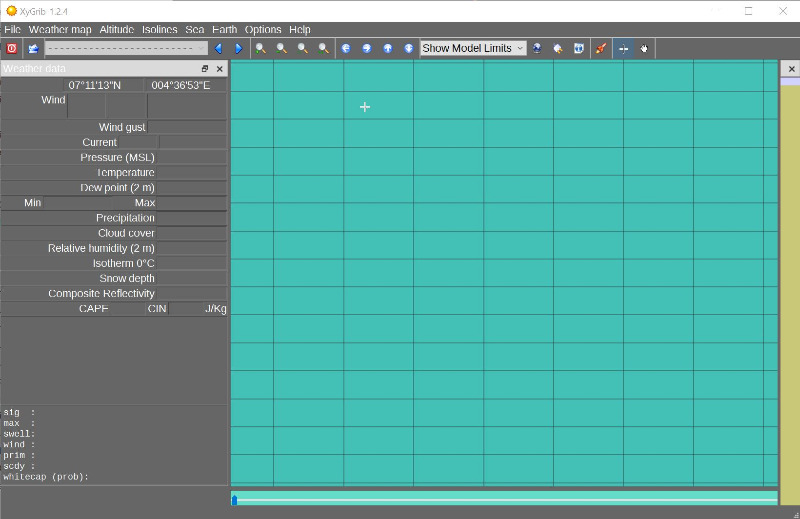Click the Temperature label
Image resolution: width=800 pixels, height=519 pixels.
coord(126,172)
